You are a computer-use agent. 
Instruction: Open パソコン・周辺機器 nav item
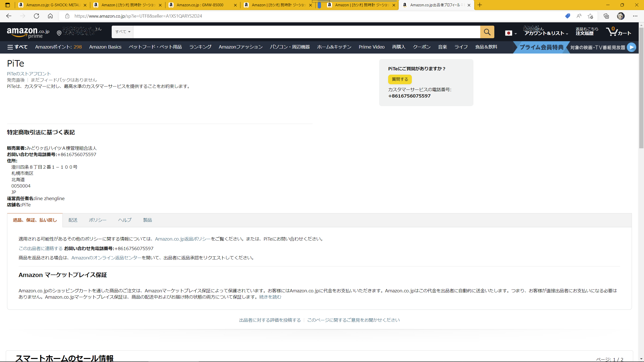[x=290, y=47]
